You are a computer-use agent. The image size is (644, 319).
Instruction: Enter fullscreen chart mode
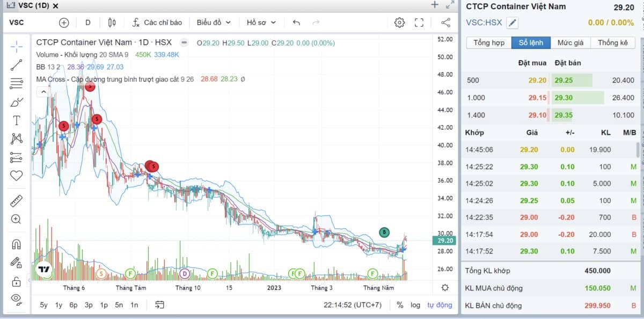pos(419,23)
